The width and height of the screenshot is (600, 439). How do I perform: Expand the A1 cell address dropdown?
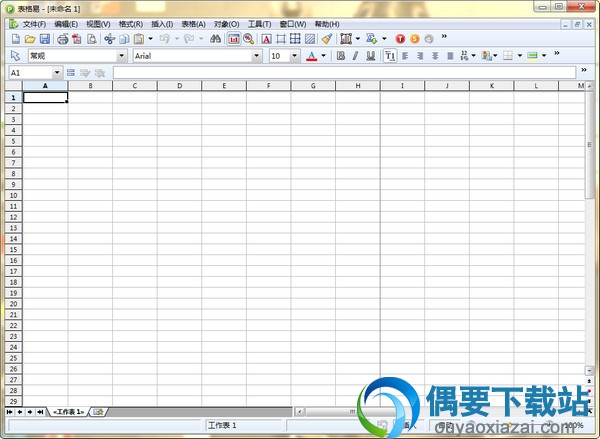coord(57,72)
